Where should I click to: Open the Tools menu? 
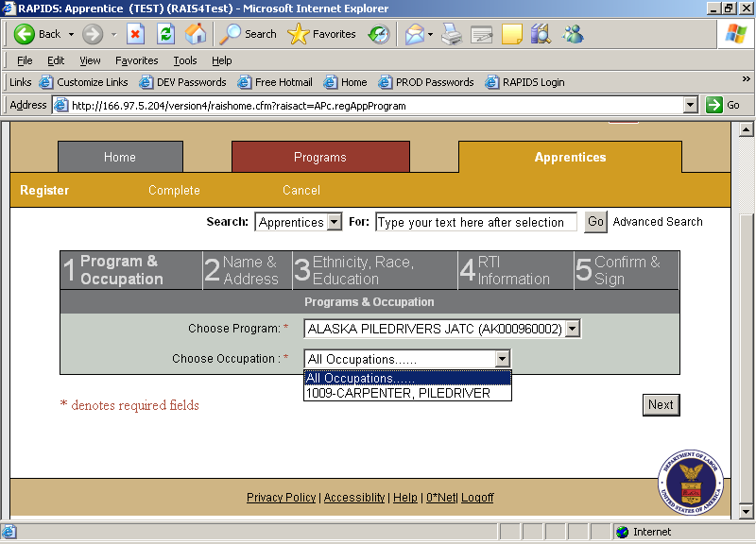pyautogui.click(x=185, y=60)
